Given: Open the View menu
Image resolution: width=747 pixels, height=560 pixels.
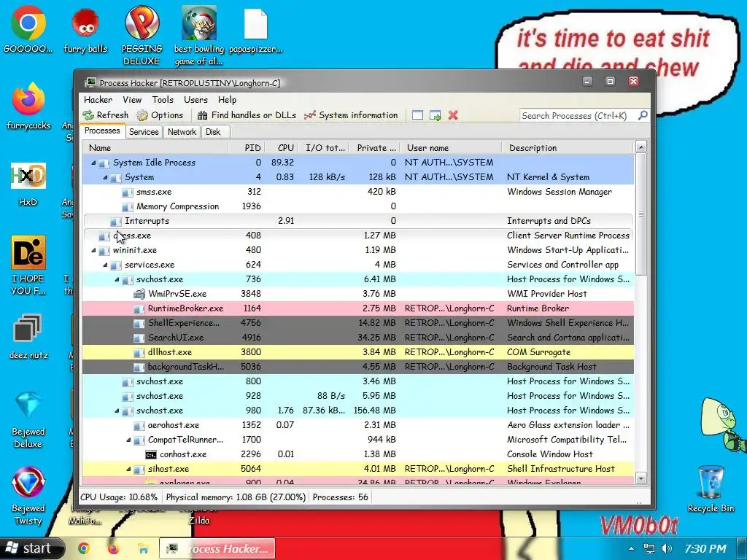Looking at the screenshot, I should tap(132, 99).
